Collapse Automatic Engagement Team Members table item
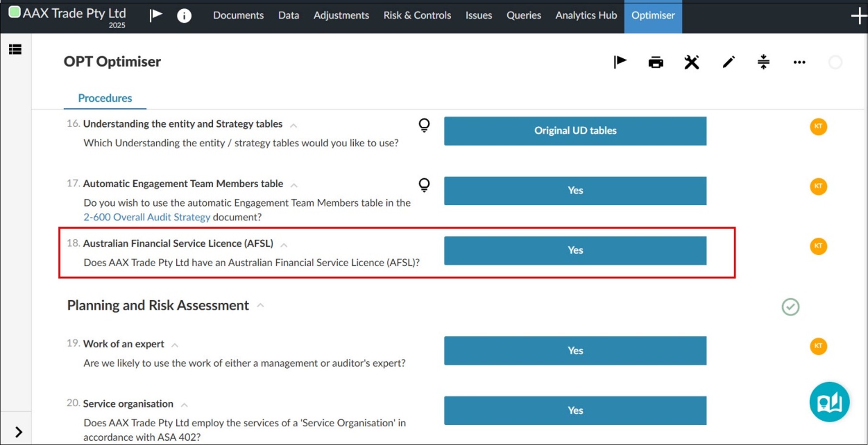 click(294, 185)
